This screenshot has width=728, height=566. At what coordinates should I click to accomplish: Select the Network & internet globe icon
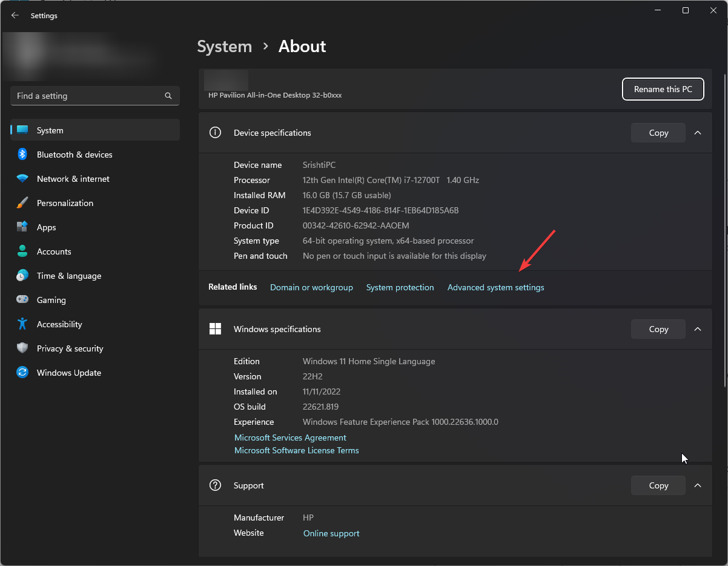click(x=22, y=179)
